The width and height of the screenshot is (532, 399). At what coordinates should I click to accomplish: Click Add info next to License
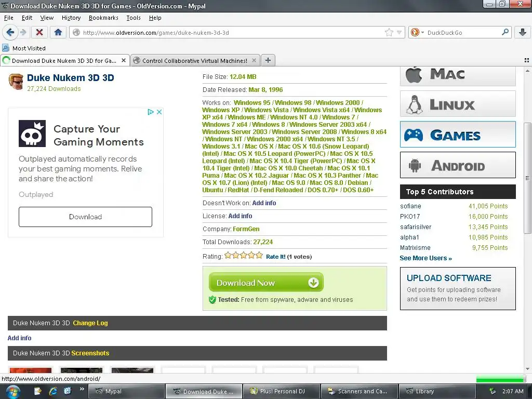coord(240,216)
